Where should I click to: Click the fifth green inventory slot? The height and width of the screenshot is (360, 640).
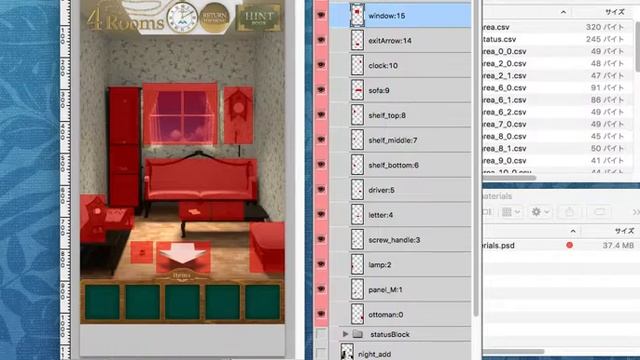[x=262, y=302]
